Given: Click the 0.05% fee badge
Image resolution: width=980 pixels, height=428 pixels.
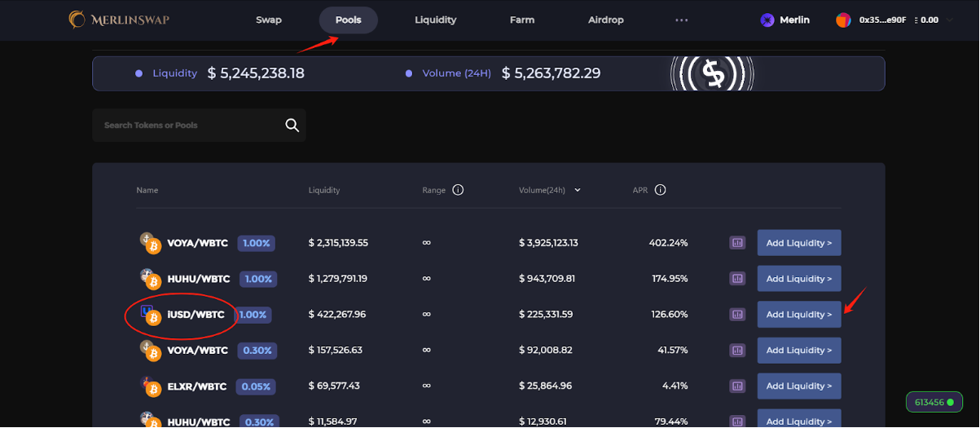Looking at the screenshot, I should (257, 386).
